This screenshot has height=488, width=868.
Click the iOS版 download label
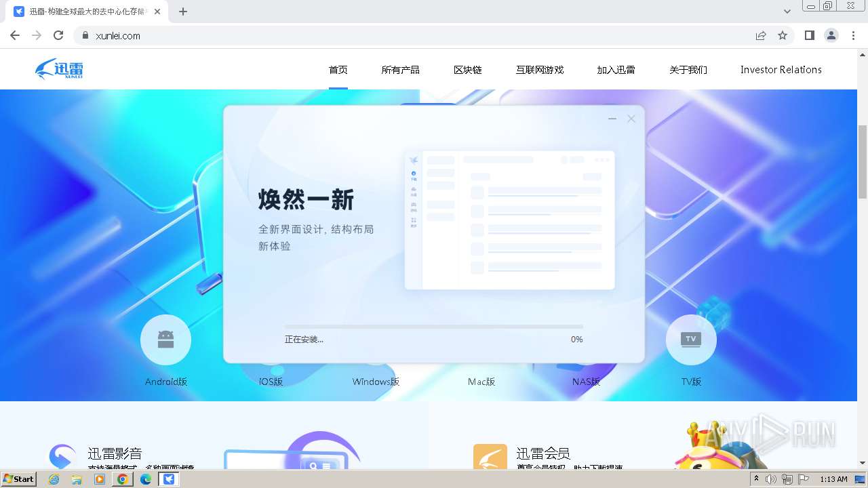[271, 382]
